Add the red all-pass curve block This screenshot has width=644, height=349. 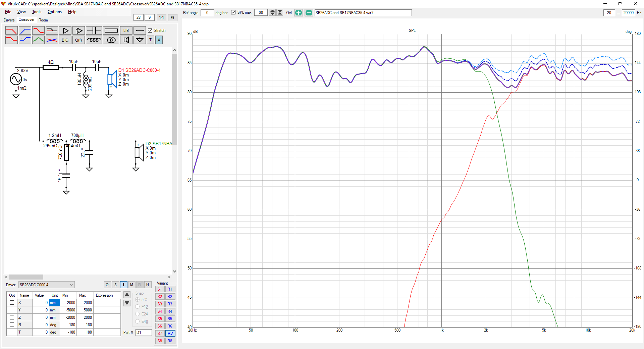point(38,31)
